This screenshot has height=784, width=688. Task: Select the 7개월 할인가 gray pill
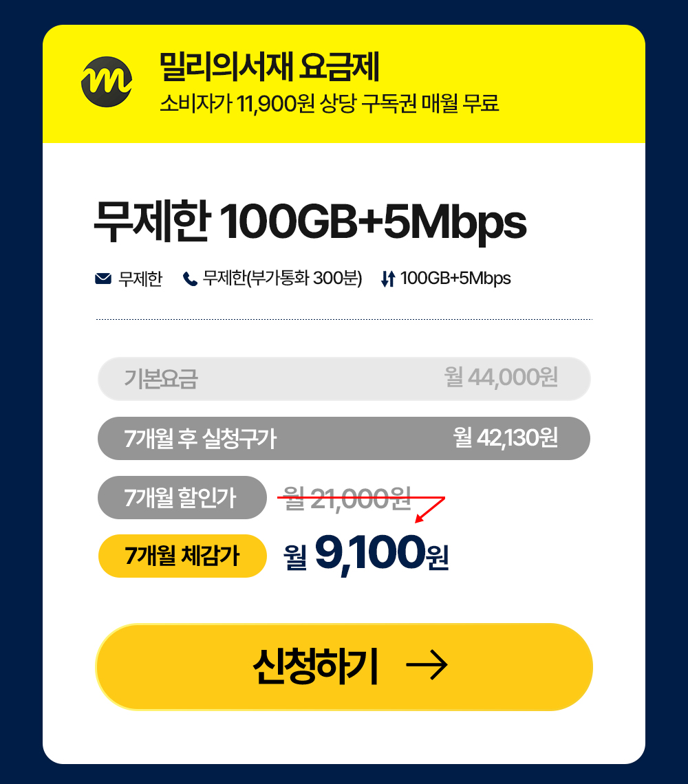tap(182, 497)
